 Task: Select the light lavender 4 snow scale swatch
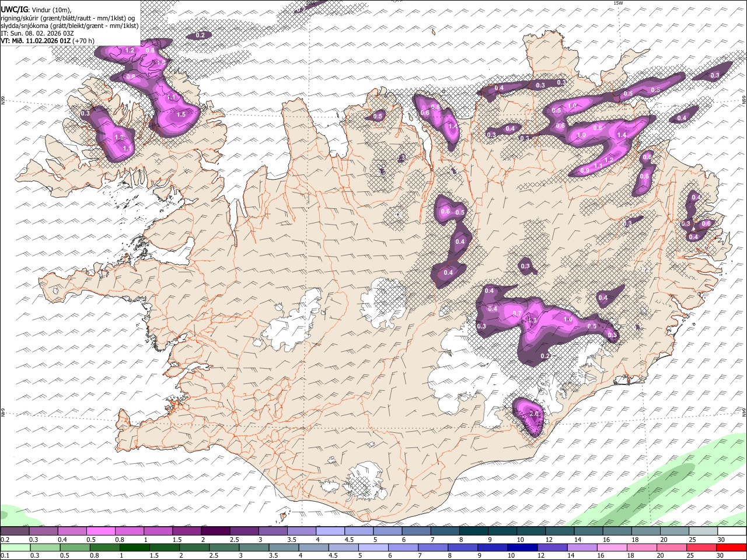(330, 531)
